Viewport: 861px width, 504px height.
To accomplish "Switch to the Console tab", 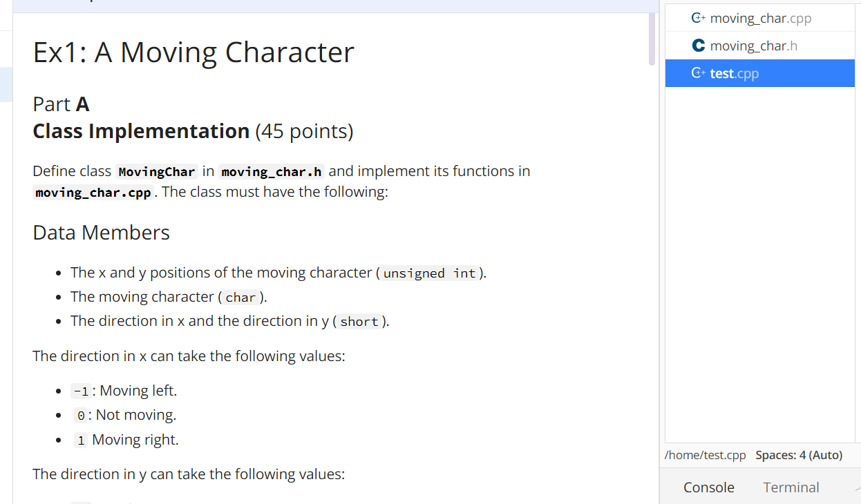I will (x=708, y=487).
